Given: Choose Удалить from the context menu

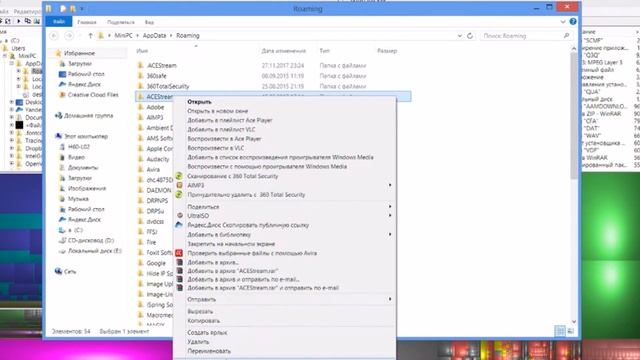Looking at the screenshot, I should pyautogui.click(x=198, y=342).
